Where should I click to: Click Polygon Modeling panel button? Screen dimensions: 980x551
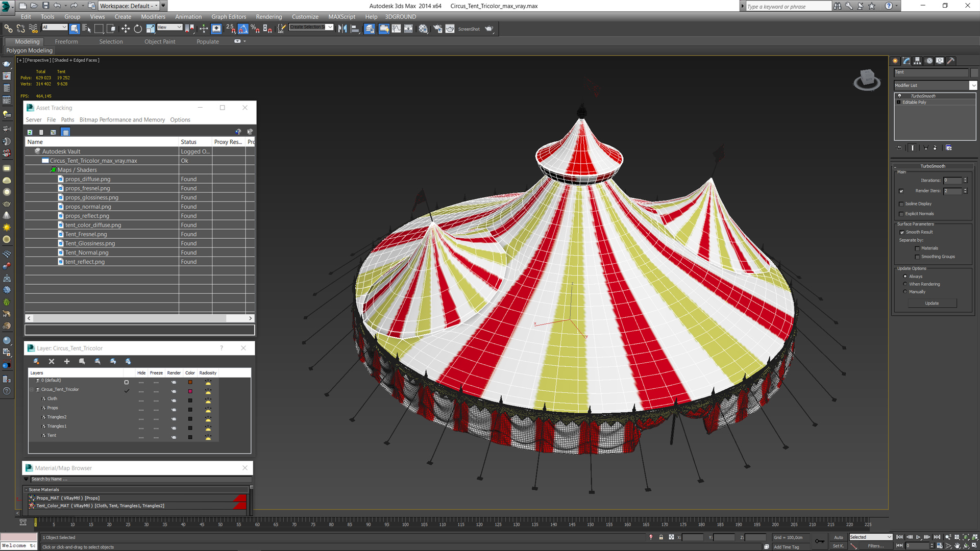click(29, 51)
